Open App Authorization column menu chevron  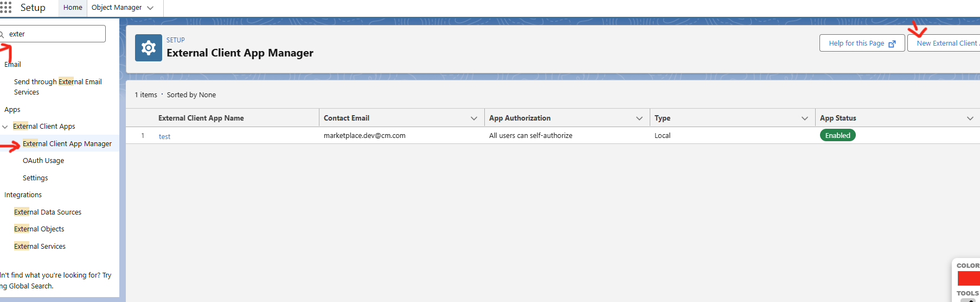click(x=639, y=118)
